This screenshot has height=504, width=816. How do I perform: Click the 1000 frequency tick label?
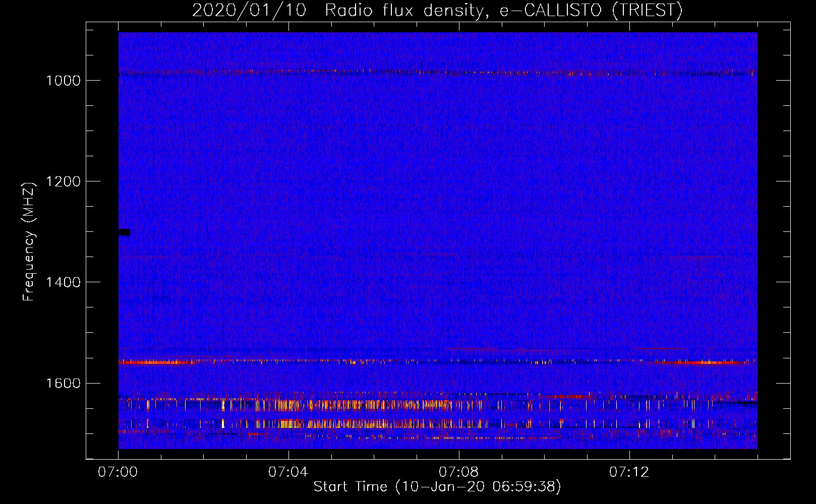coord(63,81)
